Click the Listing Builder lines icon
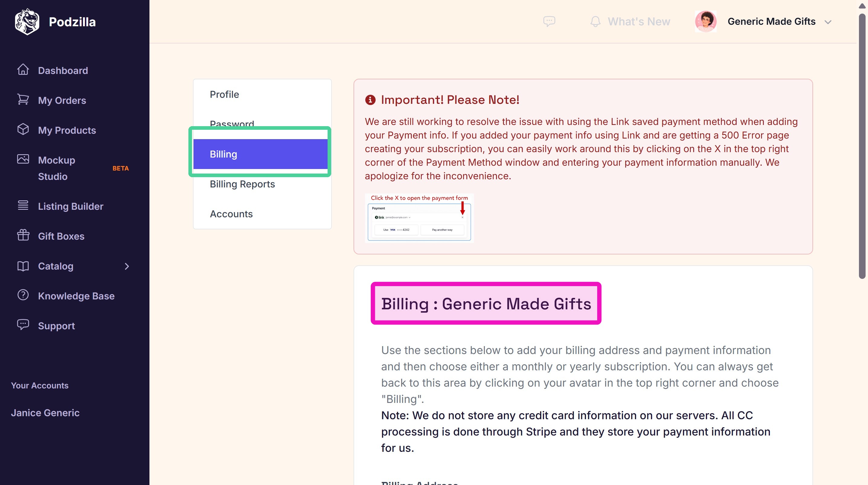The width and height of the screenshot is (868, 485). pyautogui.click(x=23, y=205)
